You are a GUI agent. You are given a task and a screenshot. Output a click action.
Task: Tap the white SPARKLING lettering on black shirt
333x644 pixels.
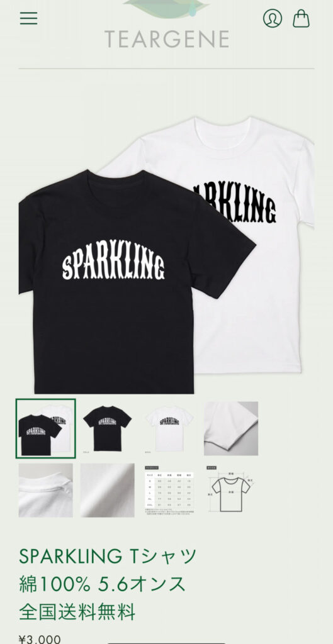[113, 263]
